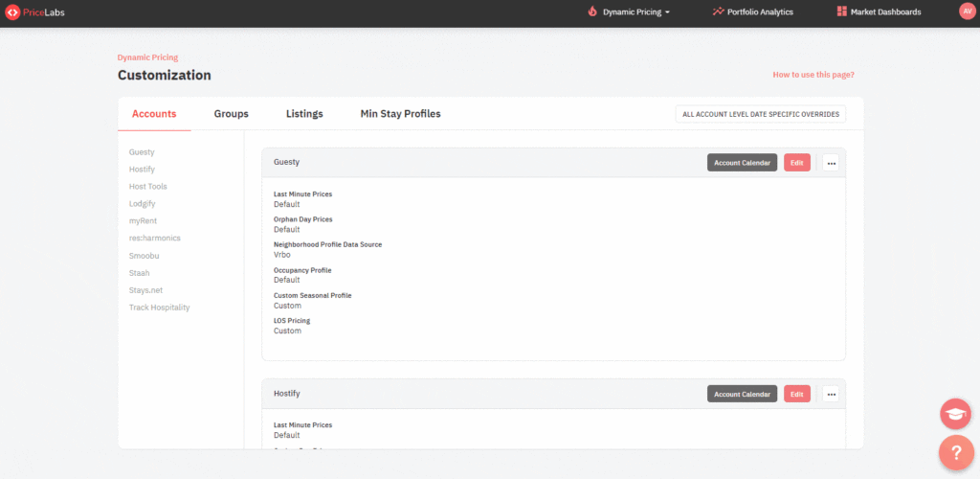Image resolution: width=980 pixels, height=479 pixels.
Task: Open the question mark help bubble
Action: click(956, 452)
